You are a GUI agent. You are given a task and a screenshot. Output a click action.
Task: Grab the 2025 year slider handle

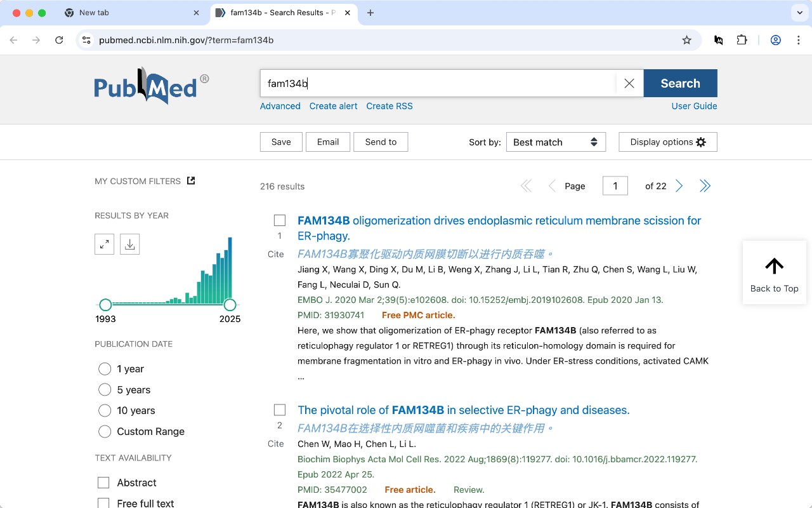pyautogui.click(x=230, y=305)
